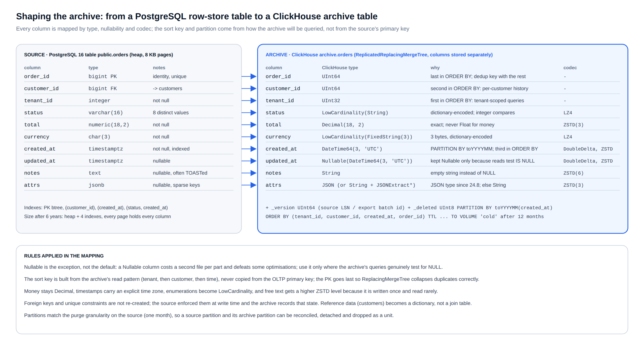Select 'empty string instead of NULL' reason
Viewport: 644px width, 346px height.
click(463, 173)
